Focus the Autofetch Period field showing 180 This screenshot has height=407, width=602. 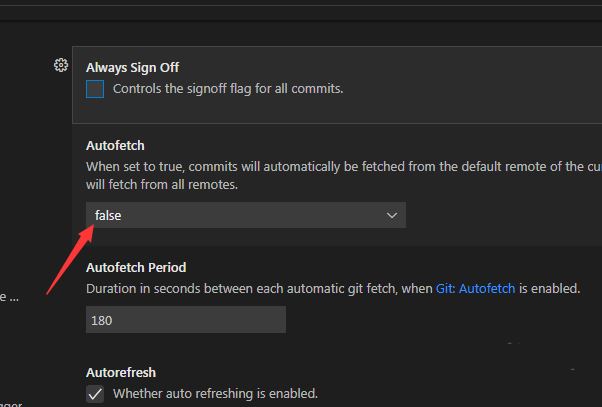tap(186, 320)
